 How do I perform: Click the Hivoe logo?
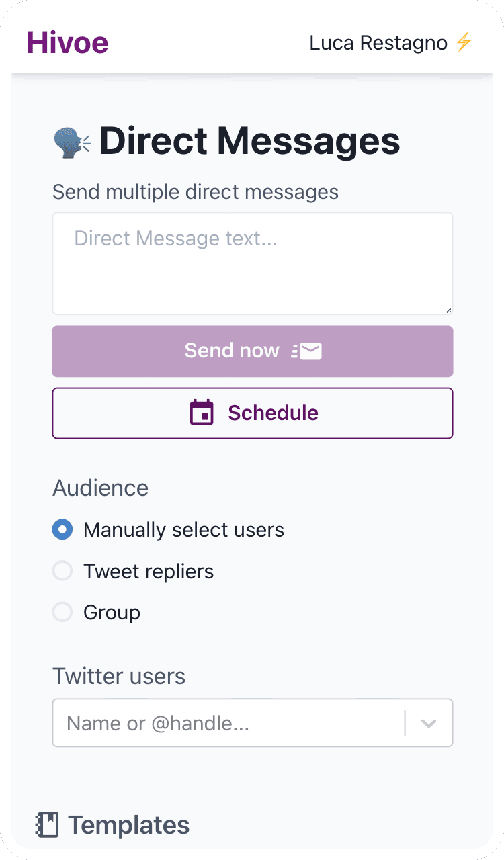point(68,43)
